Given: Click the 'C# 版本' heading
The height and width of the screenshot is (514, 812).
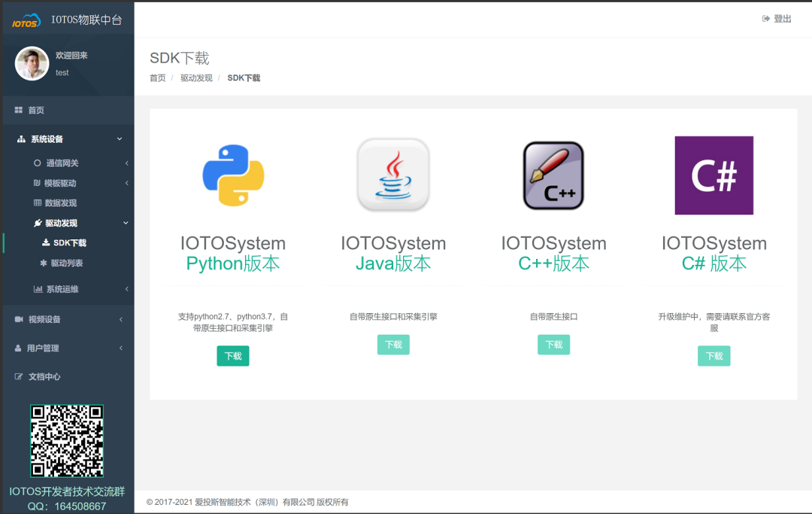Looking at the screenshot, I should tap(714, 263).
